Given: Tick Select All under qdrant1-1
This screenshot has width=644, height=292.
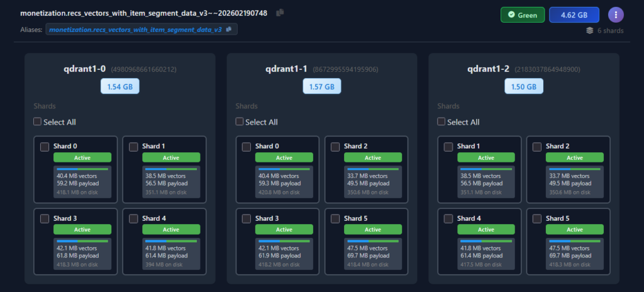Looking at the screenshot, I should [x=240, y=121].
